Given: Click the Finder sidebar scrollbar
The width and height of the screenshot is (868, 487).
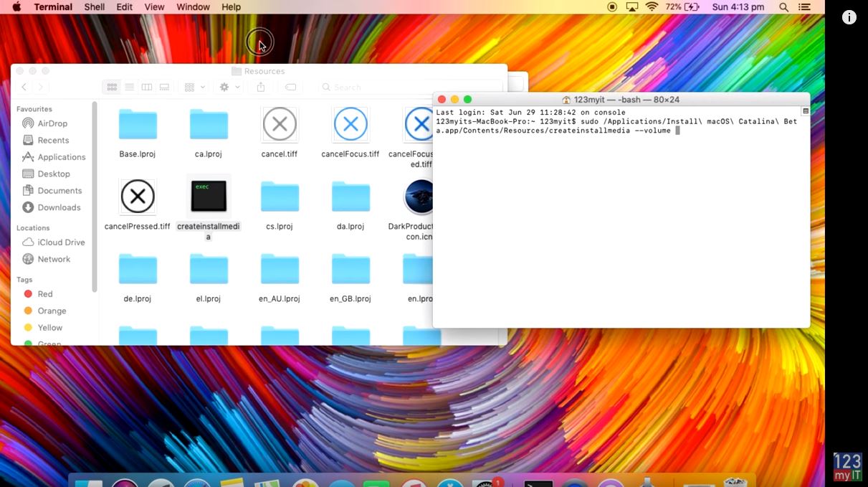Looking at the screenshot, I should (94, 197).
